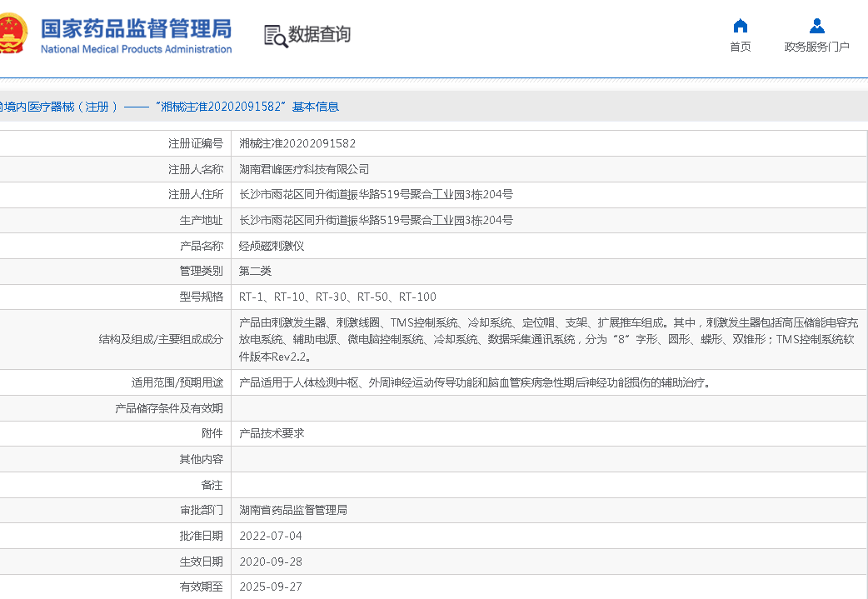
Task: Click the approval date 2022-07-04
Action: click(271, 536)
